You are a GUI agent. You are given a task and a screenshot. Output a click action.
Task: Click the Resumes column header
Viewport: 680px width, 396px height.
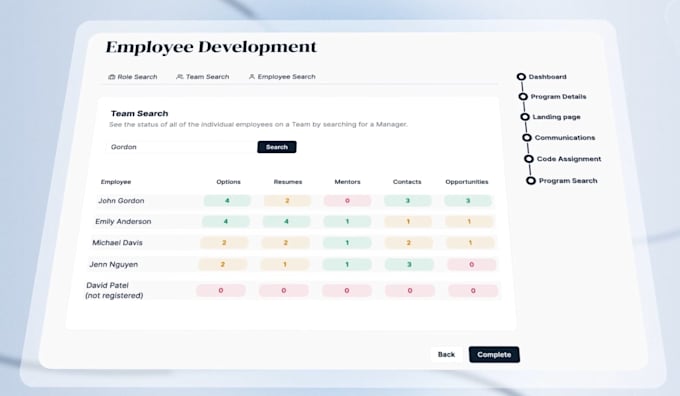click(x=288, y=182)
